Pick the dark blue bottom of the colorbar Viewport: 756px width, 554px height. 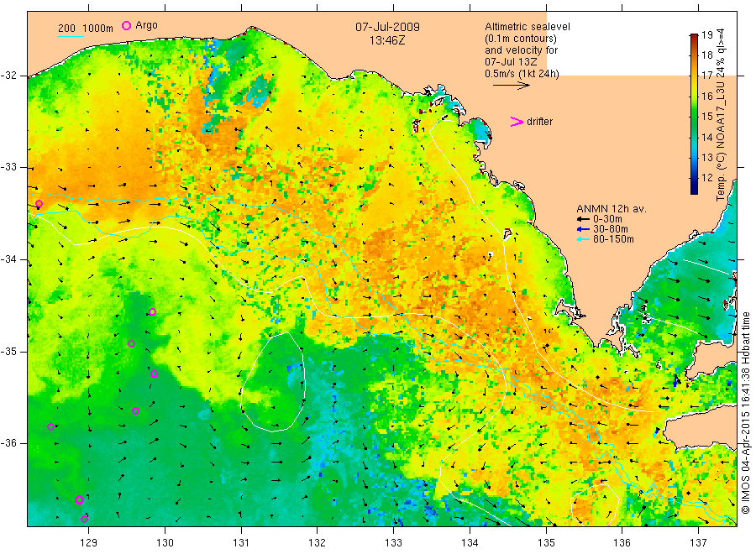pyautogui.click(x=695, y=190)
